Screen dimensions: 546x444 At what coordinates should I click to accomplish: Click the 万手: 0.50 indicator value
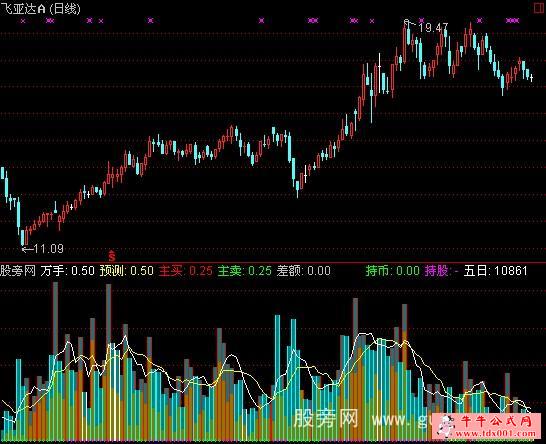[68, 271]
